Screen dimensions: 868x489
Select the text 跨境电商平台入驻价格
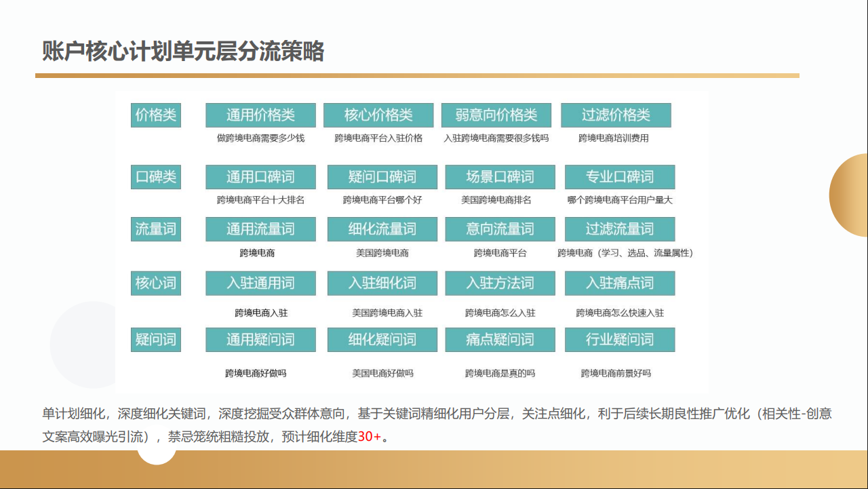[x=378, y=138]
